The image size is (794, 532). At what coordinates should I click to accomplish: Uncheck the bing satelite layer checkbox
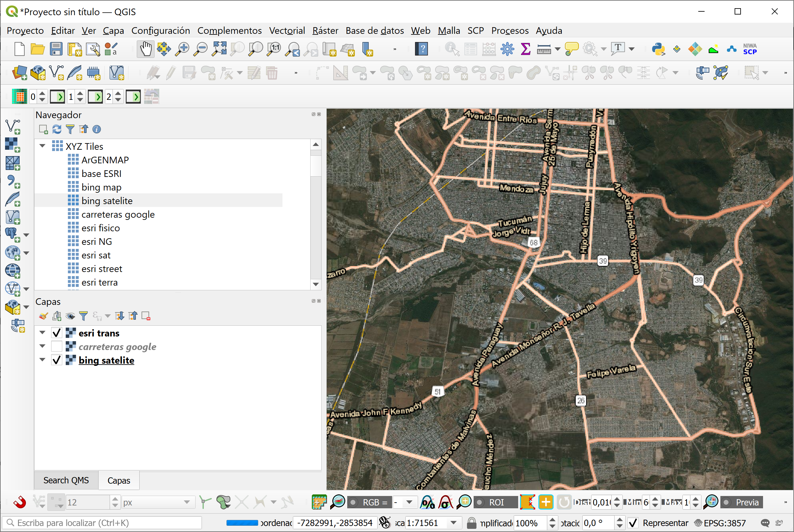57,360
